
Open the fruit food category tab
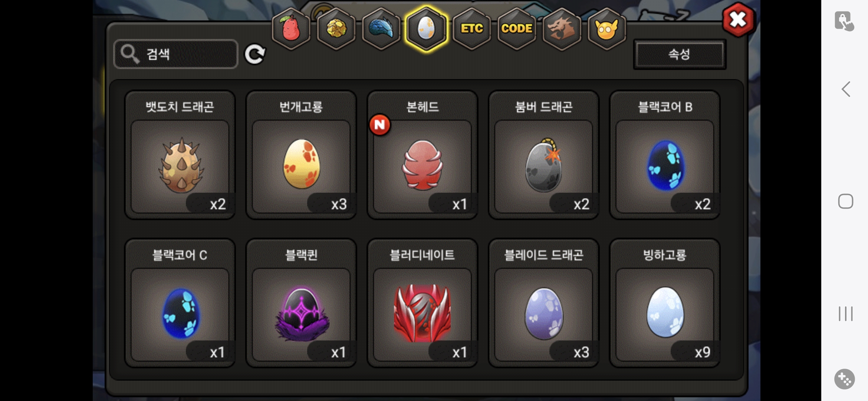291,29
